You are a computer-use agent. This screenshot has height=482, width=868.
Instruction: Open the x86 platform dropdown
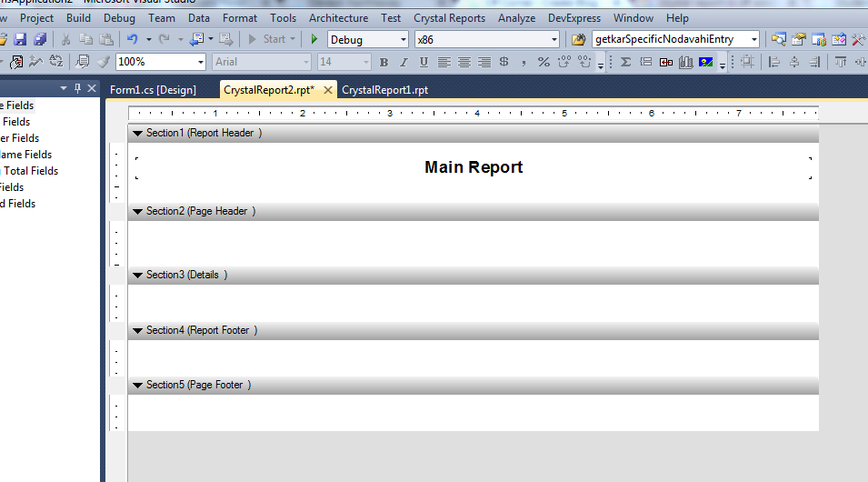coord(554,40)
